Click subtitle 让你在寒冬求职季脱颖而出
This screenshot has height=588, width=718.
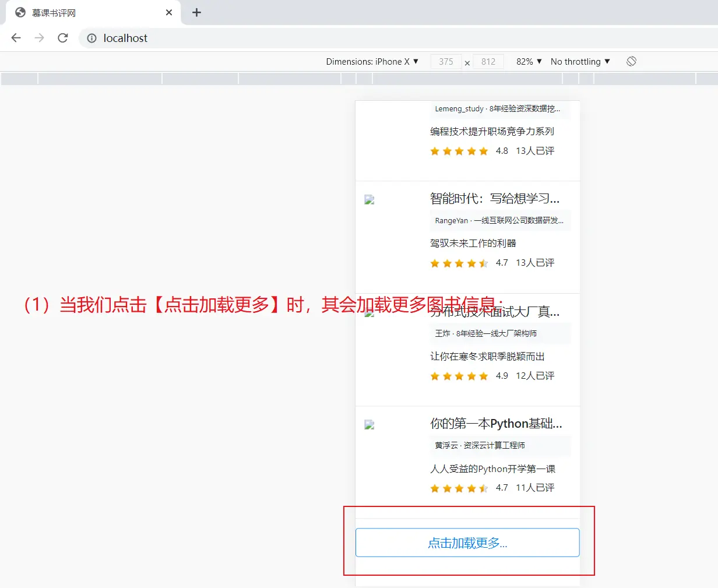point(487,357)
